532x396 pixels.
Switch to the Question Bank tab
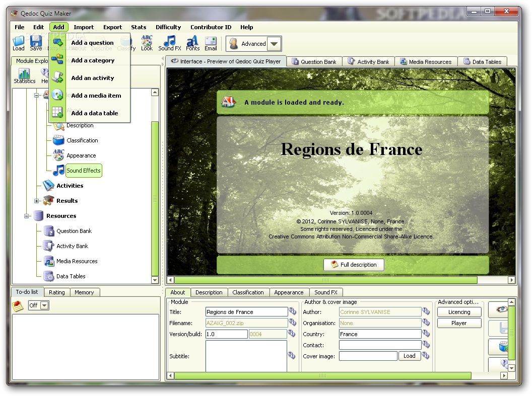[x=314, y=62]
